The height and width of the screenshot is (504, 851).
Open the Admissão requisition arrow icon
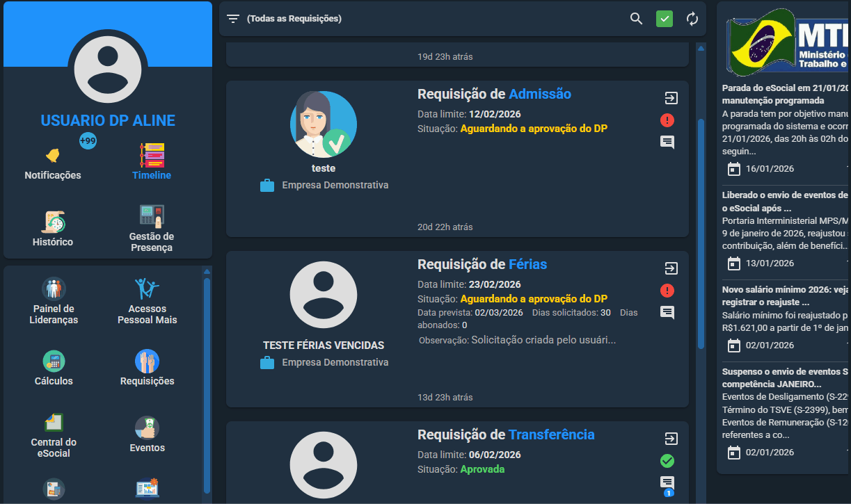tap(671, 98)
